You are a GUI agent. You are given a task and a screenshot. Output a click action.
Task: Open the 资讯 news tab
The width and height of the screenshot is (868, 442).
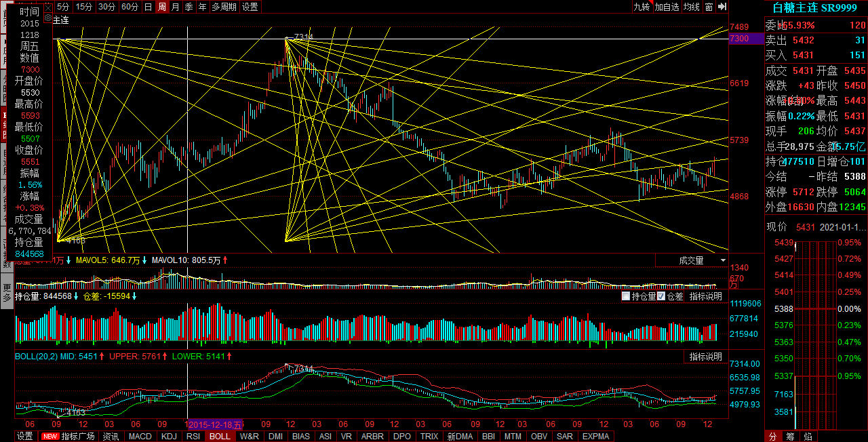click(x=111, y=437)
